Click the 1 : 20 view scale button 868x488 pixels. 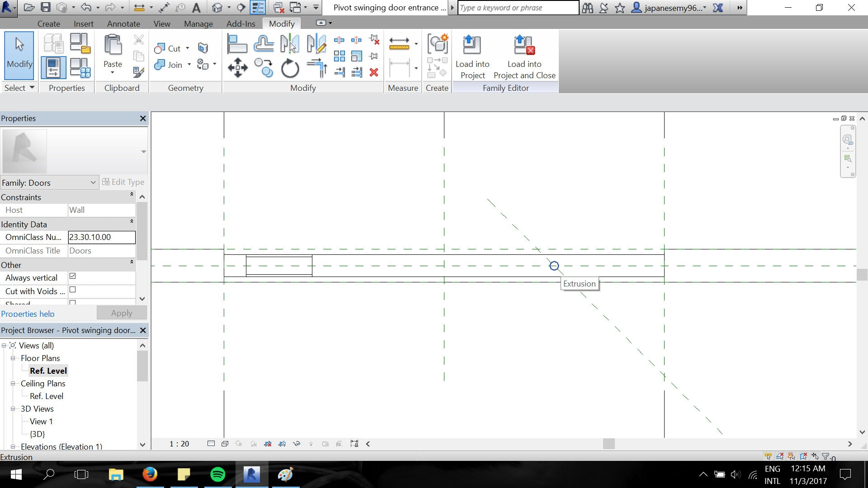[x=179, y=444]
